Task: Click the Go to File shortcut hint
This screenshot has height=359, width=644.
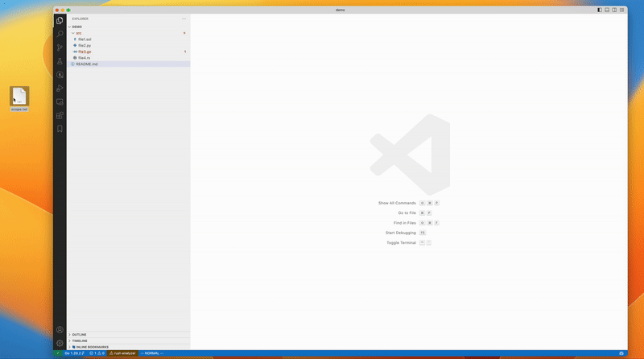Action: point(415,213)
